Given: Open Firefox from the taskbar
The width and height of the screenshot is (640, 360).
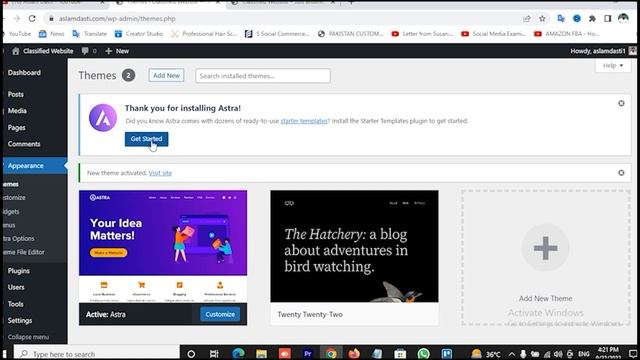Looking at the screenshot, I should (x=354, y=353).
